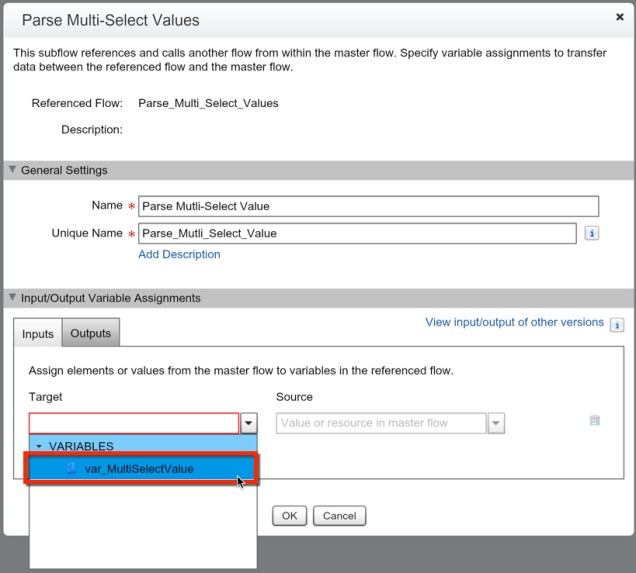Focus the Unique Name input field
This screenshot has width=636, height=573.
(x=357, y=233)
